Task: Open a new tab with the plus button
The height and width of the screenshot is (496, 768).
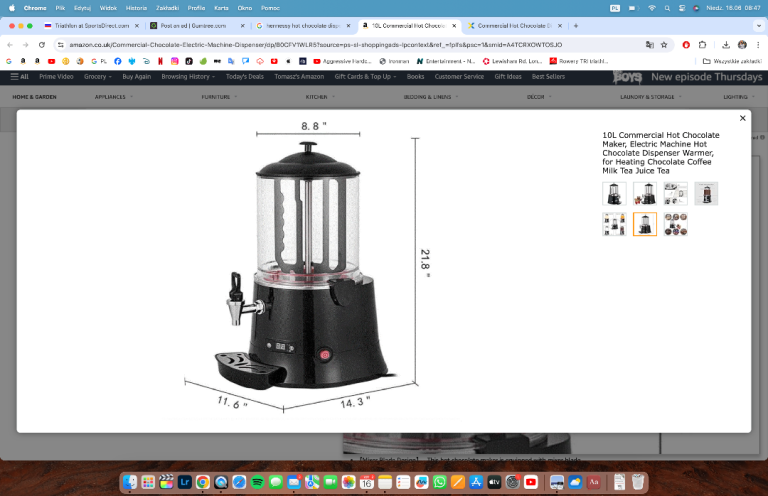Action: click(x=576, y=25)
